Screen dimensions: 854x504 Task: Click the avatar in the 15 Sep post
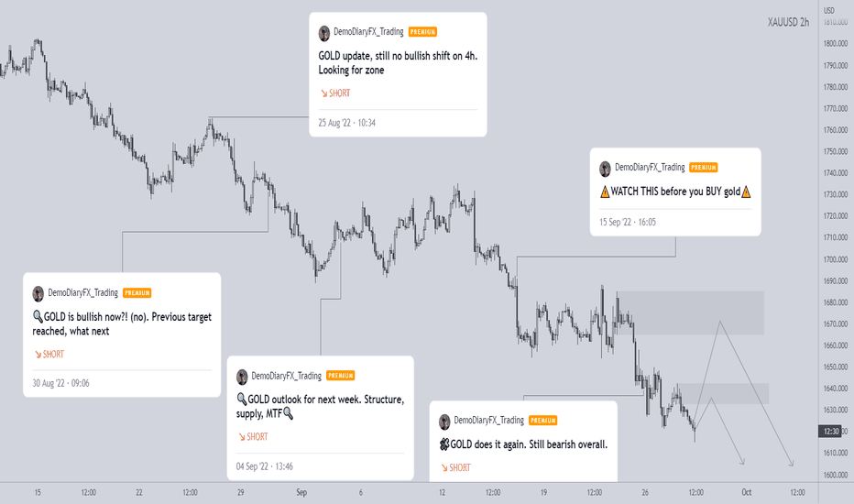point(605,169)
